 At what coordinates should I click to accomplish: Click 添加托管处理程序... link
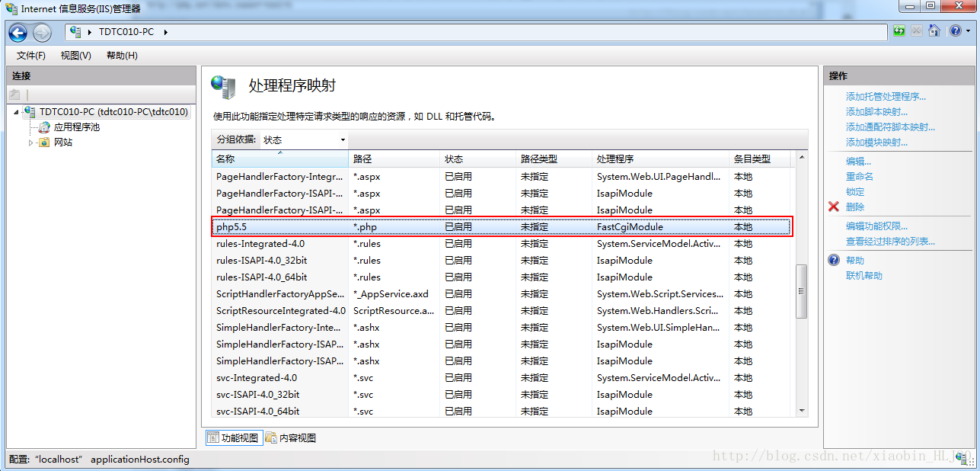[x=886, y=97]
